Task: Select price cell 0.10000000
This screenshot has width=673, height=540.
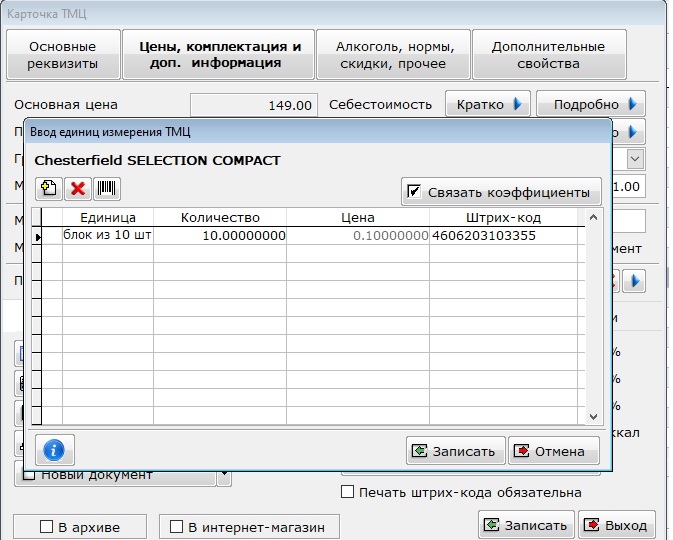Action: tap(358, 235)
